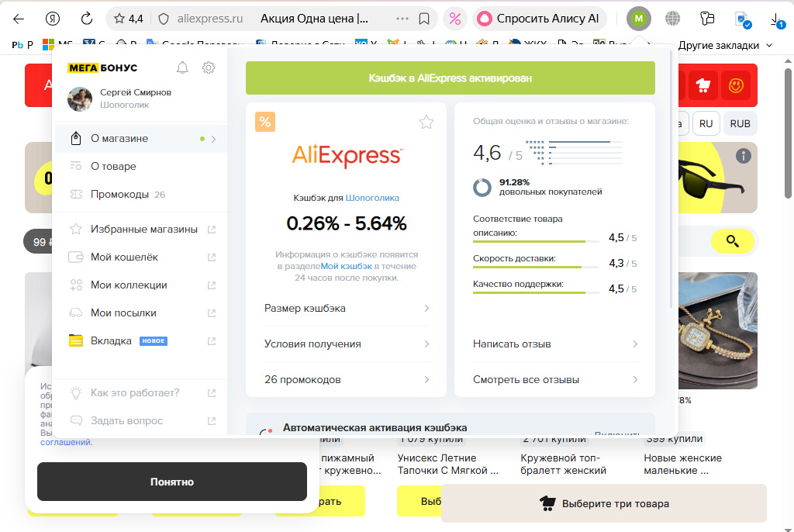Click the info icon on sunglasses banner
The width and height of the screenshot is (794, 532).
[x=744, y=156]
